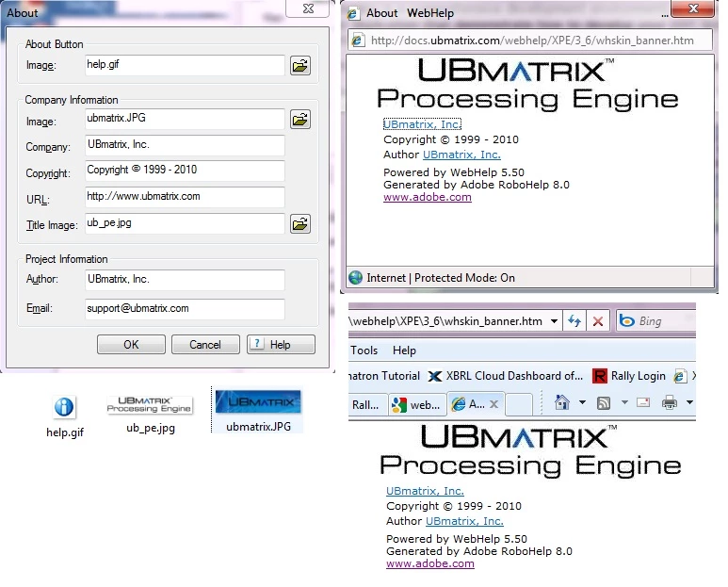Click OK in the About dialog
The image size is (728, 587).
click(x=131, y=345)
